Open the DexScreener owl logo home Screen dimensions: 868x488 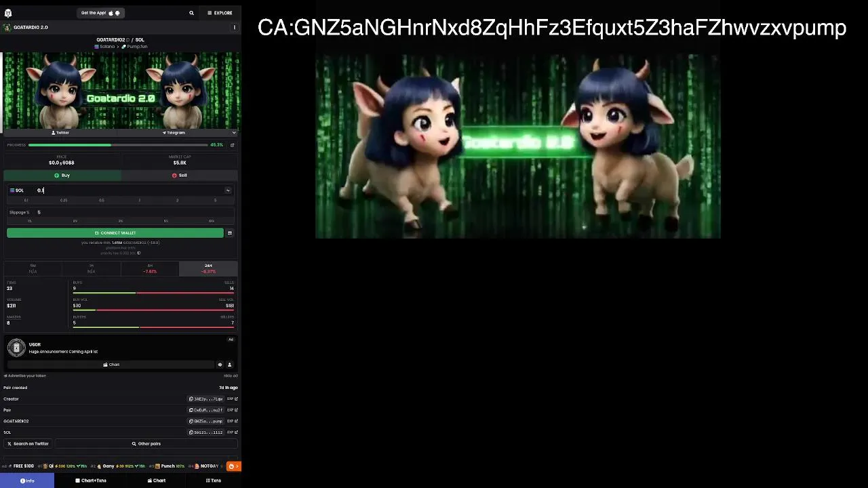pos(7,13)
